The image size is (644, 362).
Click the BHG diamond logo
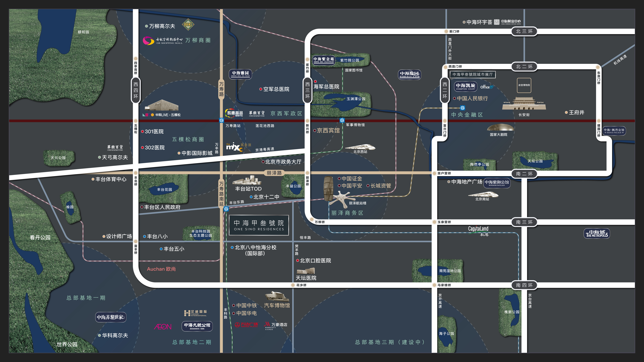(188, 24)
